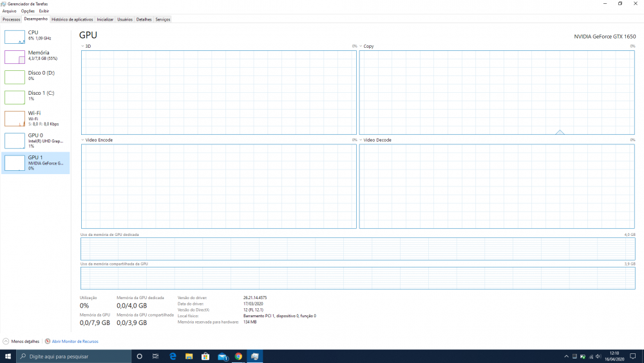Select the CPU performance graph thumbnail
Screen dimensions: 644x363
(15, 37)
